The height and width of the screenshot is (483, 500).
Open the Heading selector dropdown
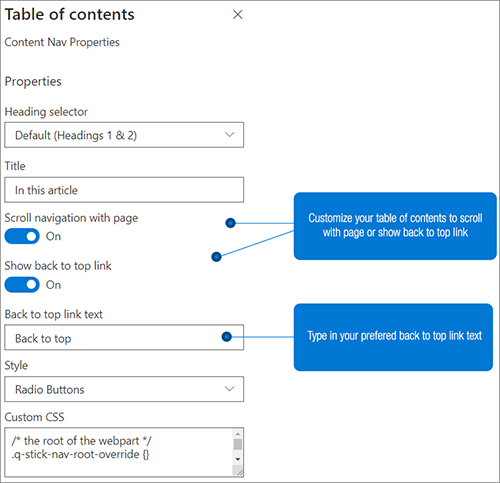[x=124, y=135]
